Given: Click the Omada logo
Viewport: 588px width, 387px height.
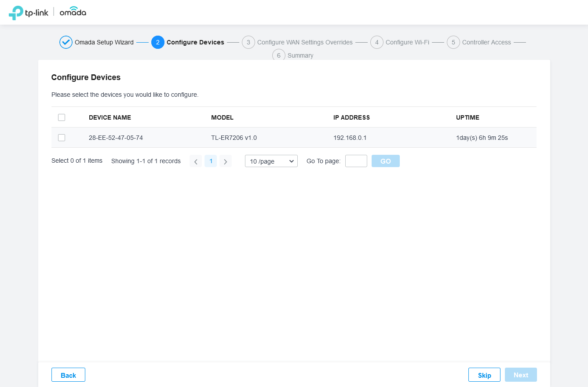Looking at the screenshot, I should click(x=73, y=12).
